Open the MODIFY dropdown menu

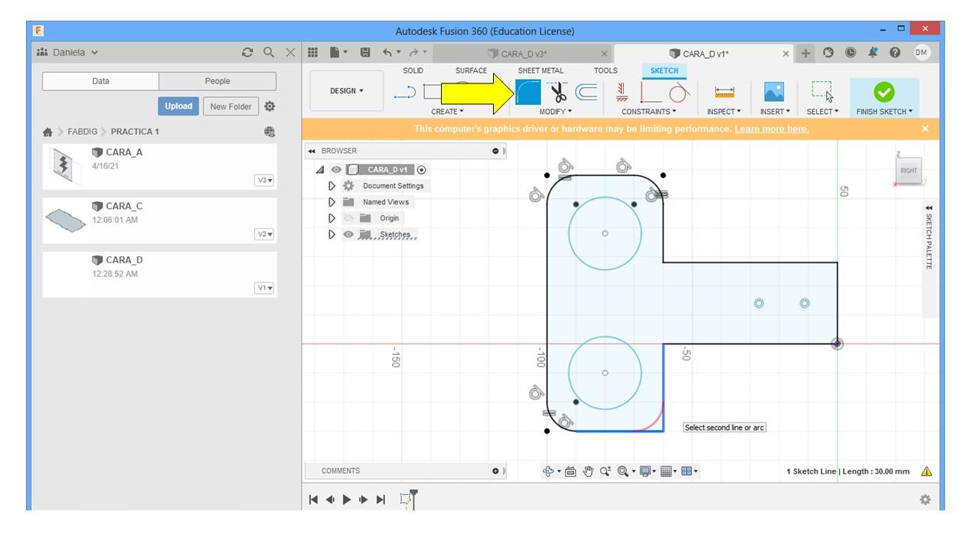pyautogui.click(x=556, y=112)
